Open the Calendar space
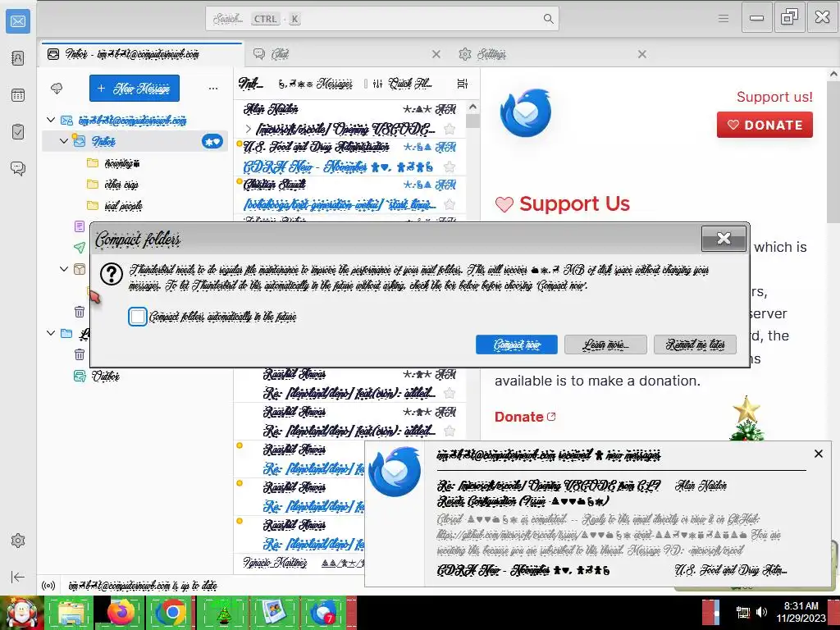 coord(18,95)
